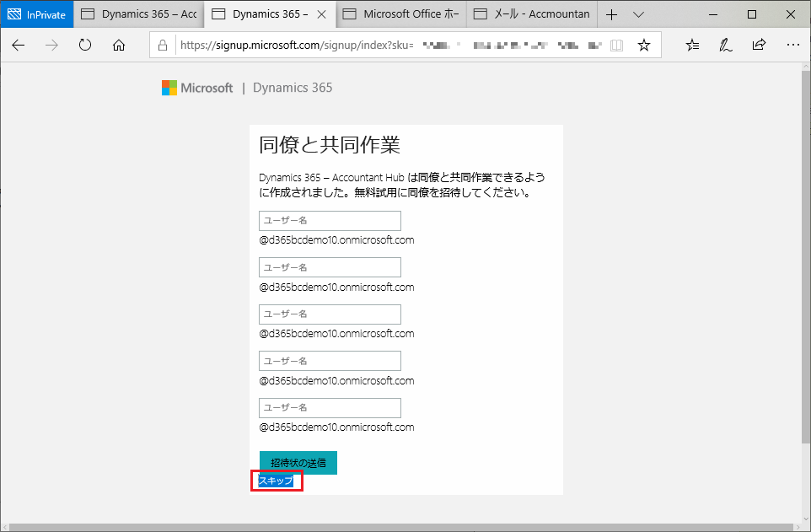Open a new tab with plus button
This screenshot has width=811, height=532.
612,14
